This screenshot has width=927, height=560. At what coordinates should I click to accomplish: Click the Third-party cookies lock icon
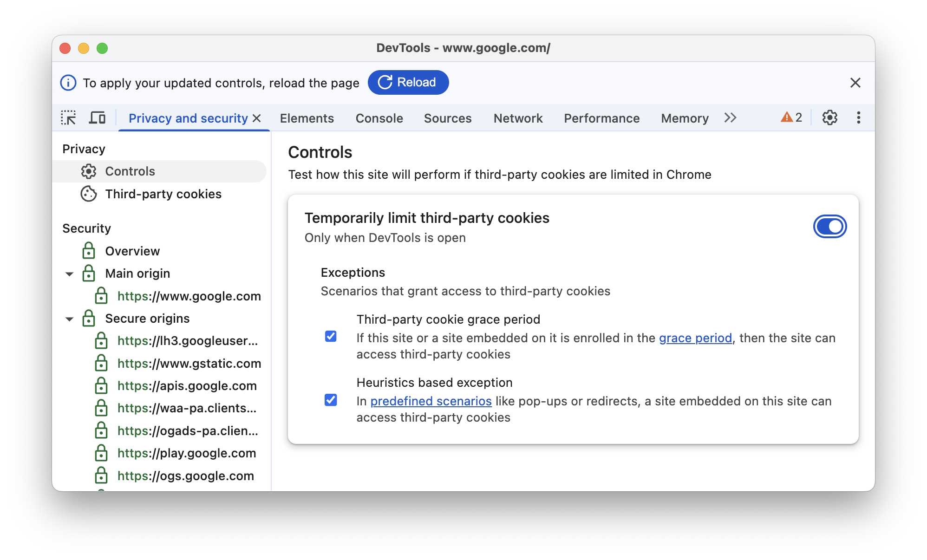pyautogui.click(x=89, y=194)
